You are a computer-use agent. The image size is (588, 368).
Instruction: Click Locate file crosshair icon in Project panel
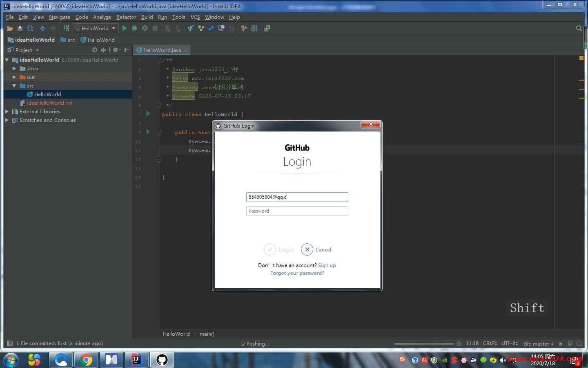coord(95,50)
